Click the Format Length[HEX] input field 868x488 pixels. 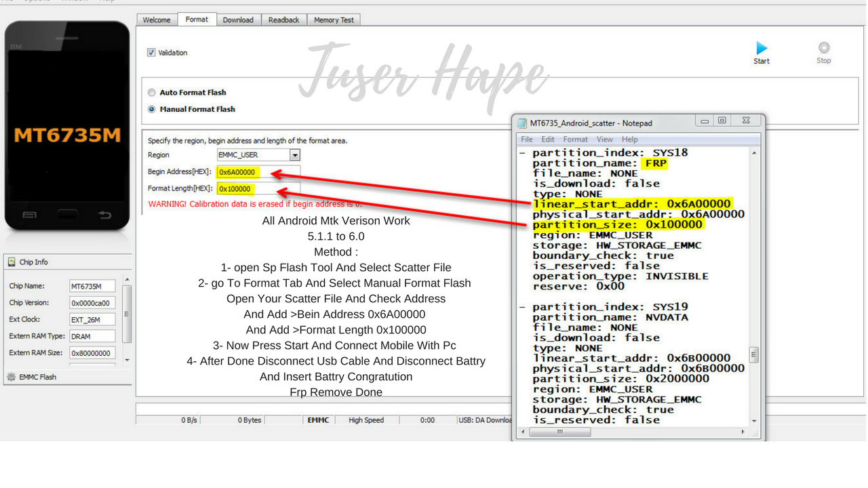(x=258, y=188)
